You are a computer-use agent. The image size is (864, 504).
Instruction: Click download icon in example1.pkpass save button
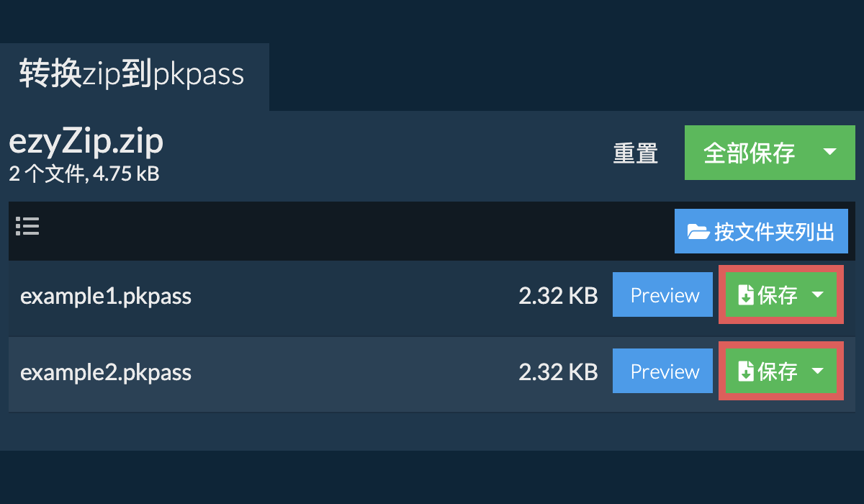(746, 295)
